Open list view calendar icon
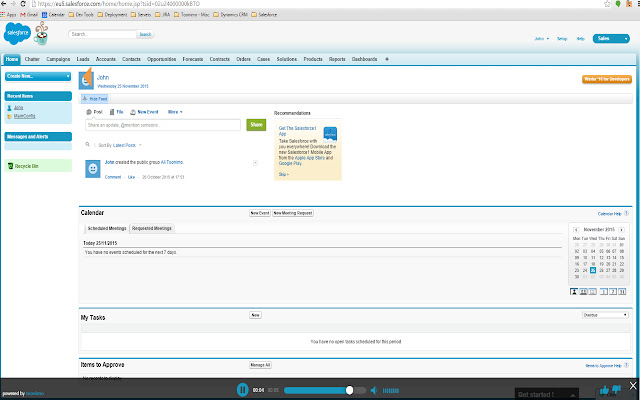This screenshot has width=640, height=400. [x=592, y=291]
